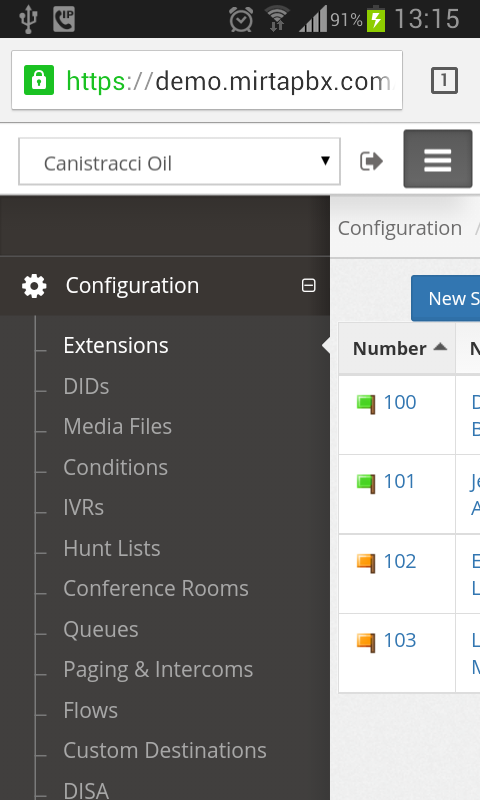Open the DIDs menu item

[86, 386]
